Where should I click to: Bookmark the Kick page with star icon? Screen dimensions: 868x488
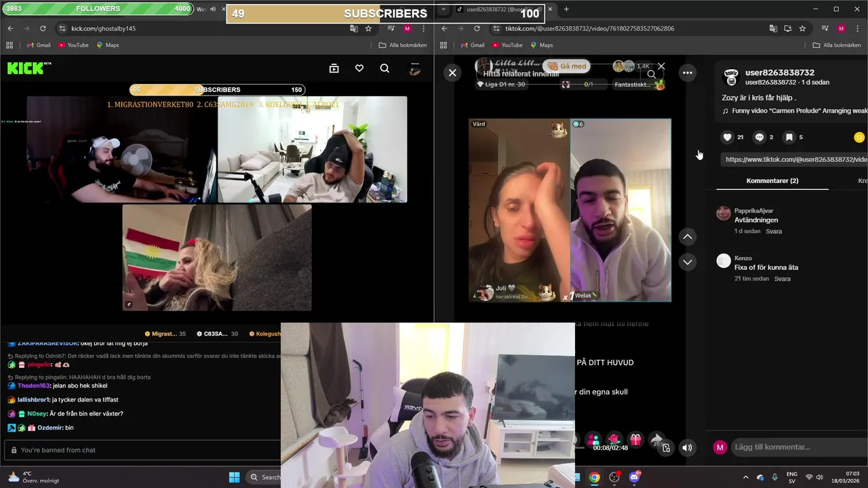[368, 28]
